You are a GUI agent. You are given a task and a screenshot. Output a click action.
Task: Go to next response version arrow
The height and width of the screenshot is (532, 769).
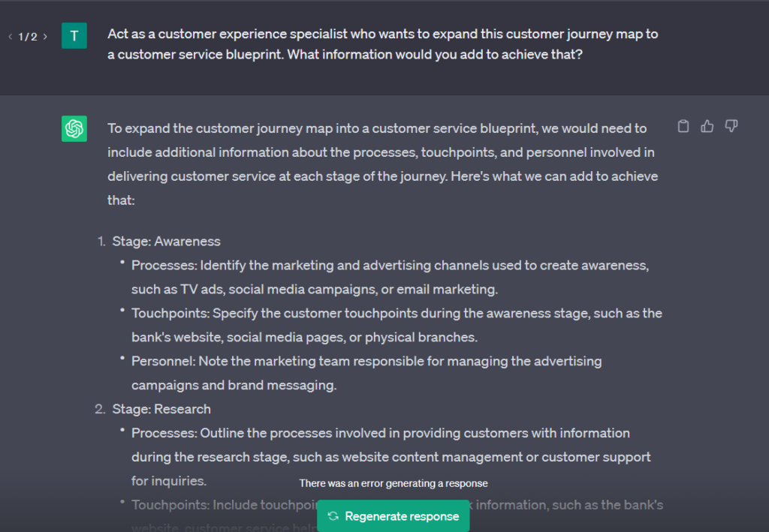(x=45, y=36)
